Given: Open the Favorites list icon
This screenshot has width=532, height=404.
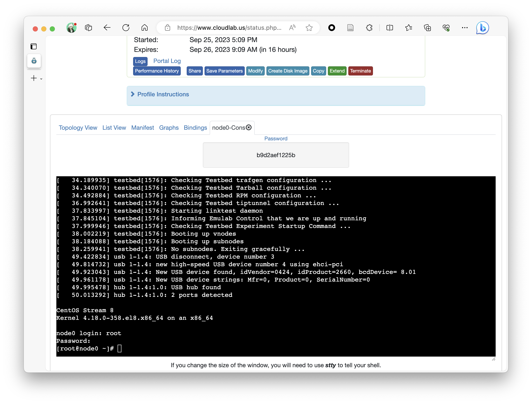Looking at the screenshot, I should pyautogui.click(x=409, y=28).
